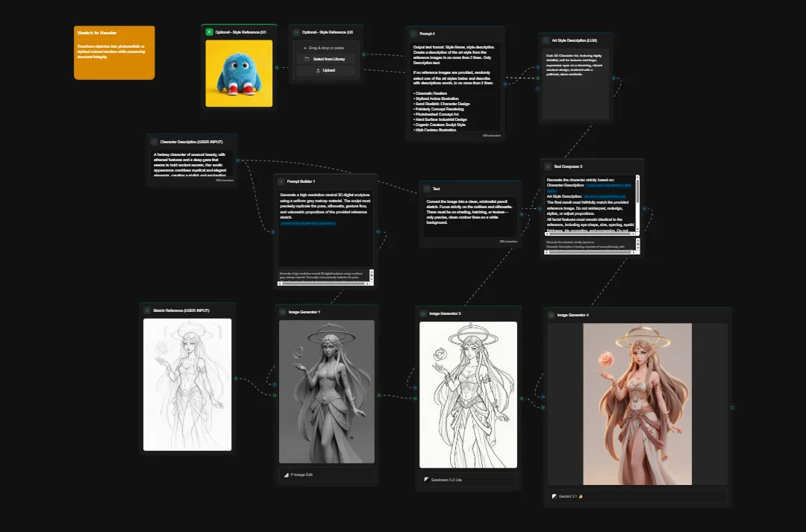Click the Prompt Builder 1 node header icon

(280, 182)
